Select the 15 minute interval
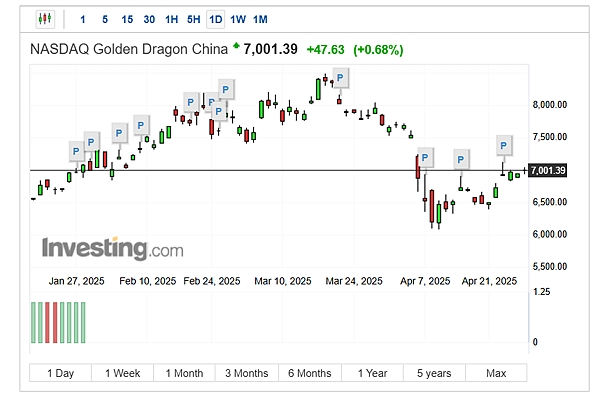Image resolution: width=600 pixels, height=400 pixels. (x=127, y=20)
